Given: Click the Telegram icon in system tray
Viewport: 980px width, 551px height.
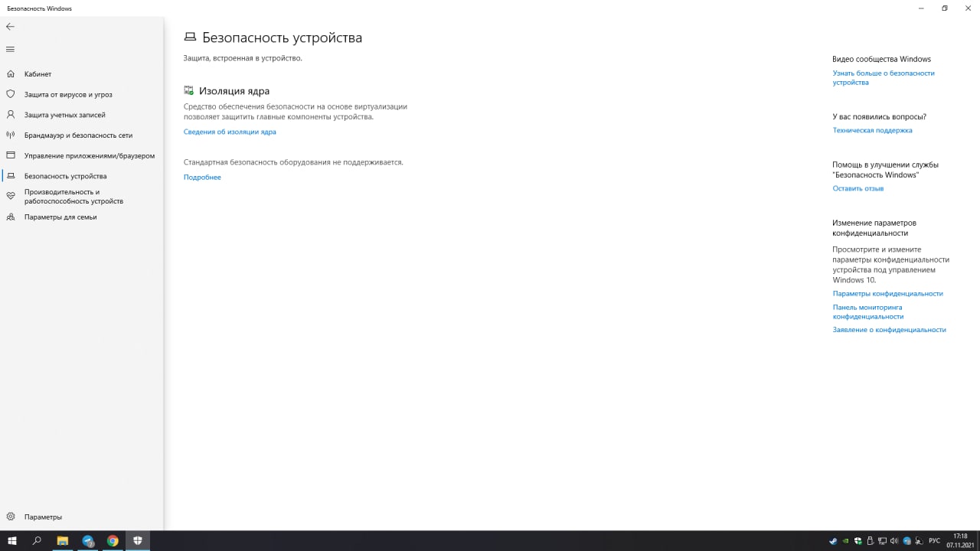Looking at the screenshot, I should click(907, 541).
